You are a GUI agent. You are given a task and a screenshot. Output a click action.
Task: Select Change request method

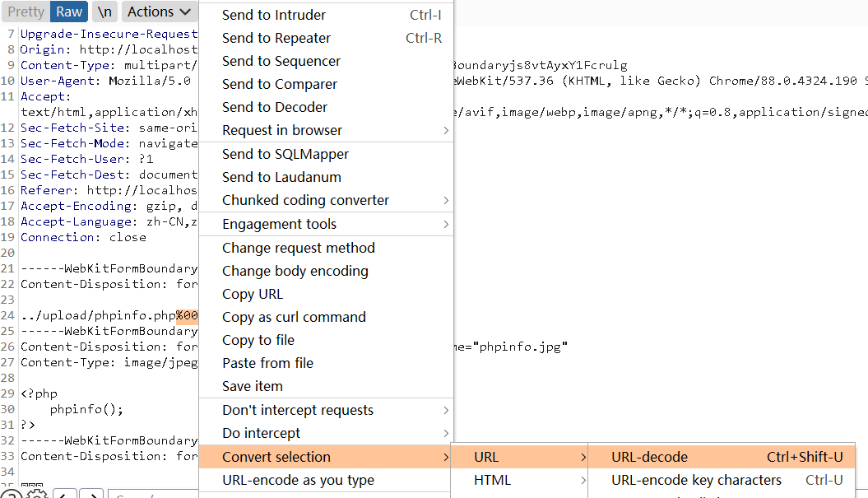(298, 248)
